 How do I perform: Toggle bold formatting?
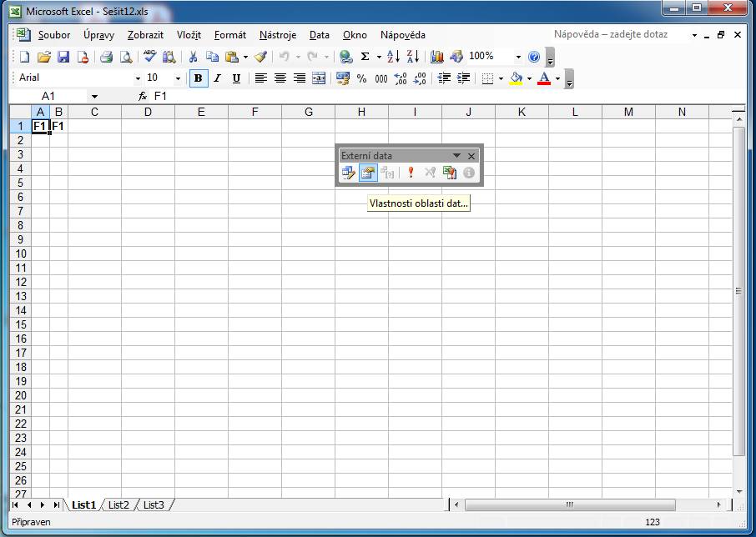coord(198,78)
